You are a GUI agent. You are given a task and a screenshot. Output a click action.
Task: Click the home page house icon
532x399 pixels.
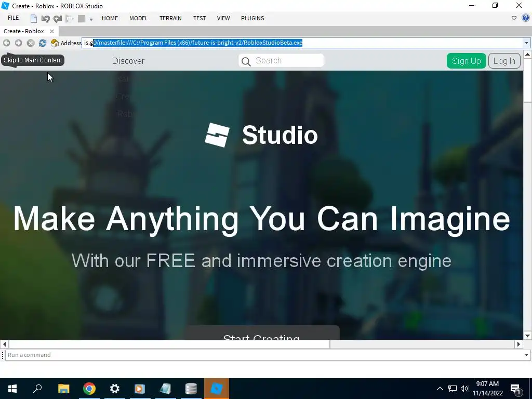tap(54, 43)
